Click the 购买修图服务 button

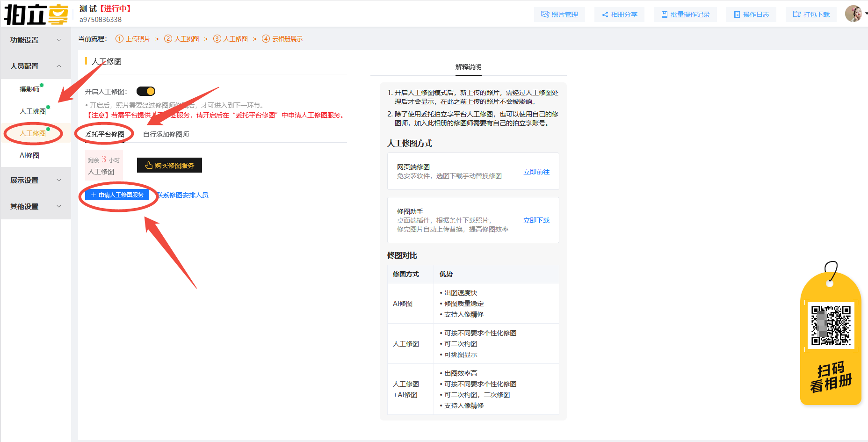tap(169, 165)
